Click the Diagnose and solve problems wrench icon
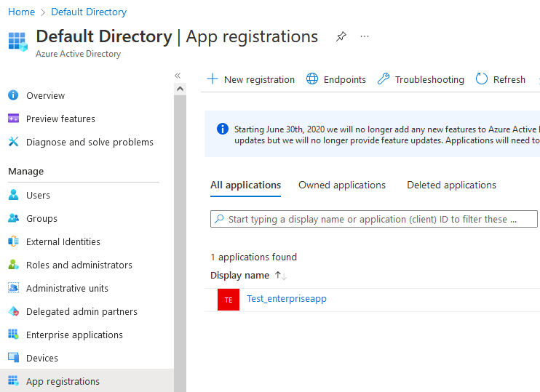This screenshot has width=540, height=392. [x=13, y=141]
